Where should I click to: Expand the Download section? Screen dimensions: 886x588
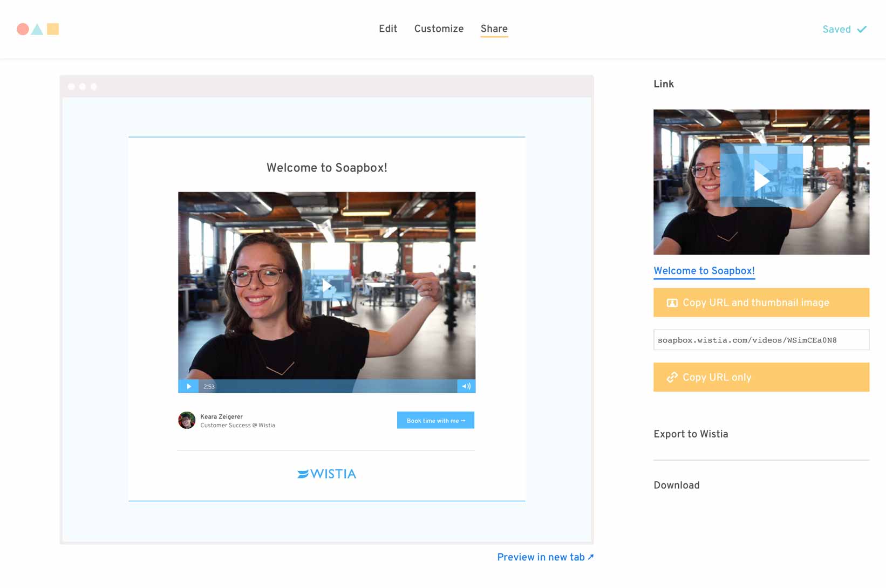click(676, 485)
